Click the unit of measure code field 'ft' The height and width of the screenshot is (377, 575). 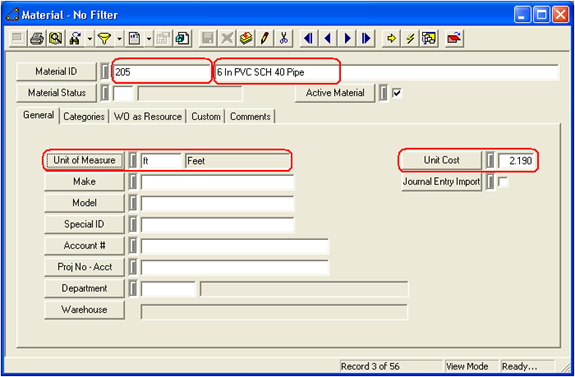pos(161,161)
